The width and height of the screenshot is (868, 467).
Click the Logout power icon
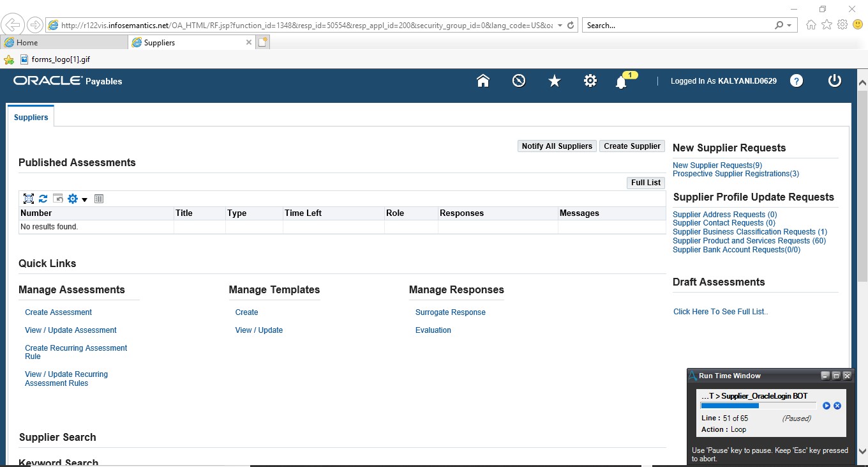pyautogui.click(x=835, y=81)
